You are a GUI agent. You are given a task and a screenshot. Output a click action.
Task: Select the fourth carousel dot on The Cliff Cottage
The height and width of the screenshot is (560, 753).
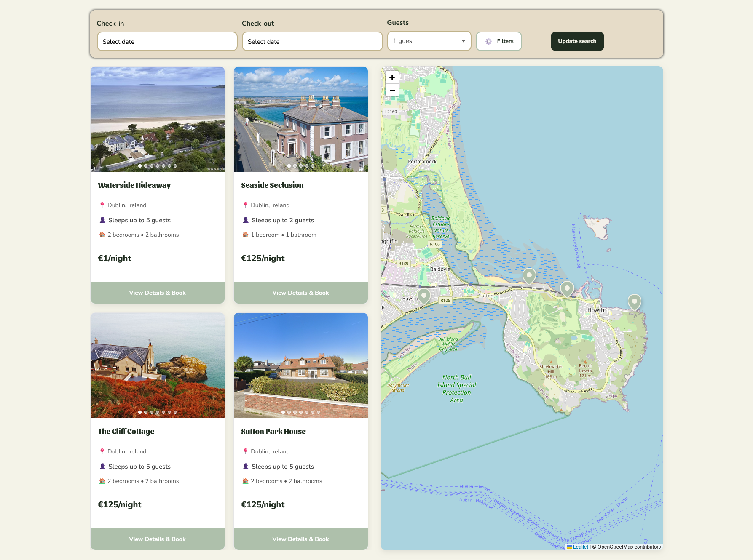pos(158,412)
